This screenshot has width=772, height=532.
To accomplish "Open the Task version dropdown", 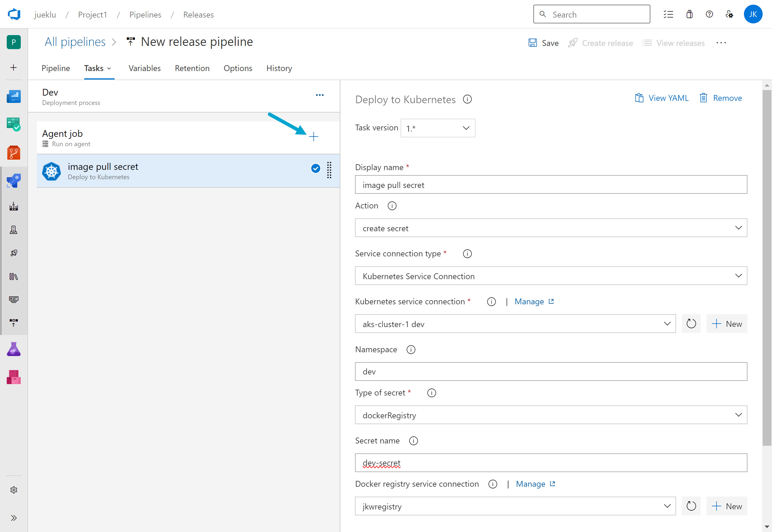I will point(437,128).
